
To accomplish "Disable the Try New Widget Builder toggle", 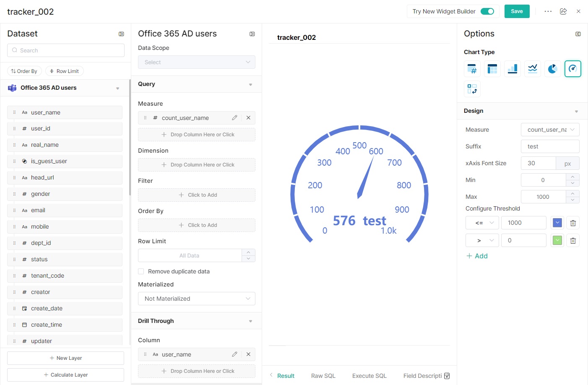I will (x=487, y=11).
